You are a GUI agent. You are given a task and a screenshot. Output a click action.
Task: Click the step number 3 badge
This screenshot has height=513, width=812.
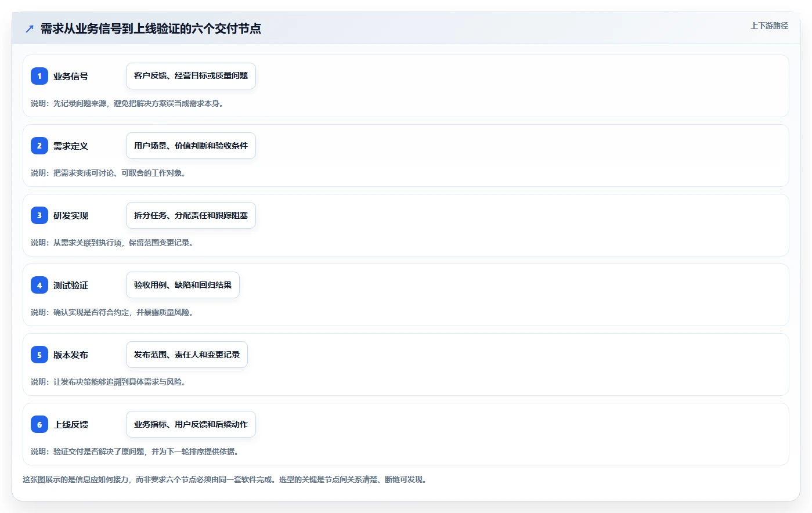pyautogui.click(x=39, y=215)
